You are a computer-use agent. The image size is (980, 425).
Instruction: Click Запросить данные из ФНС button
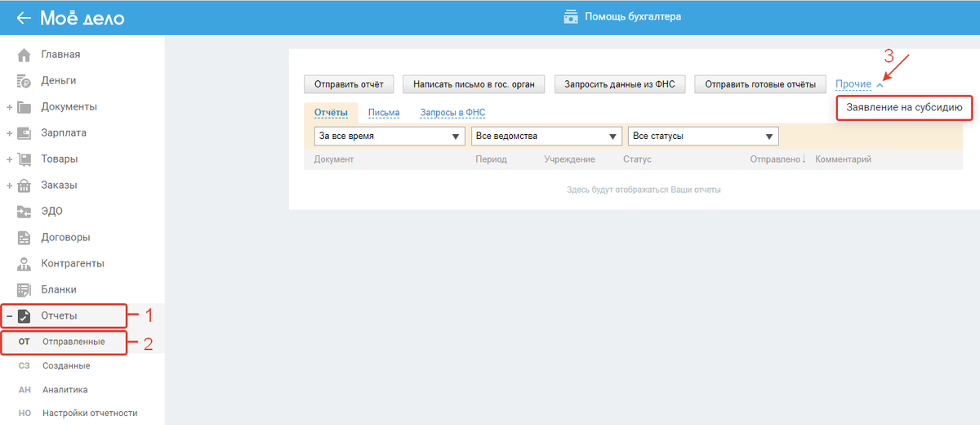[x=620, y=84]
